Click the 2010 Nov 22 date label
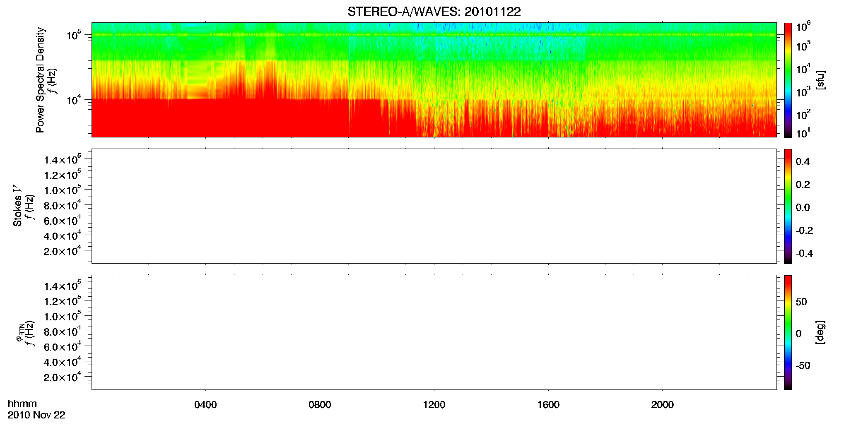This screenshot has height=447, width=868. pyautogui.click(x=36, y=415)
